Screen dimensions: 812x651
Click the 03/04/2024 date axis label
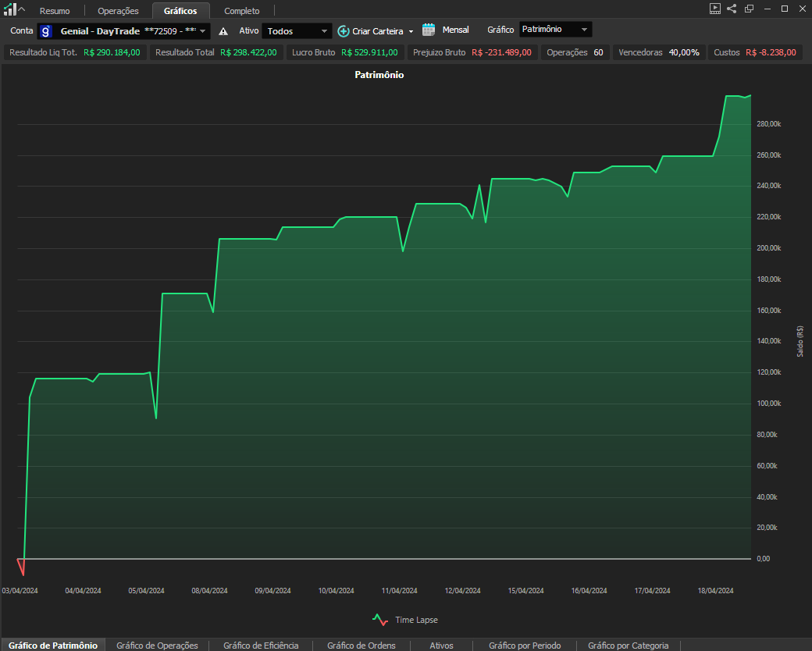(x=20, y=590)
